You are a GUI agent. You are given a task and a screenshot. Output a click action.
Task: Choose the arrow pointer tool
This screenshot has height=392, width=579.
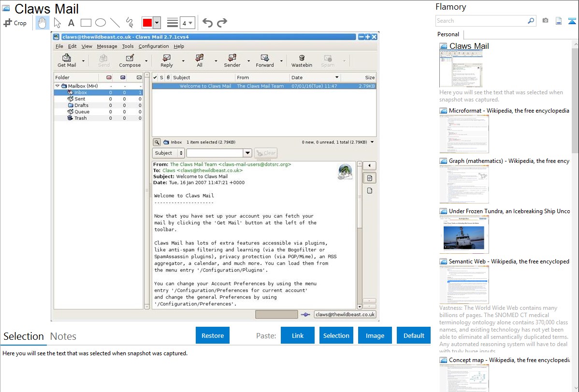tap(57, 23)
